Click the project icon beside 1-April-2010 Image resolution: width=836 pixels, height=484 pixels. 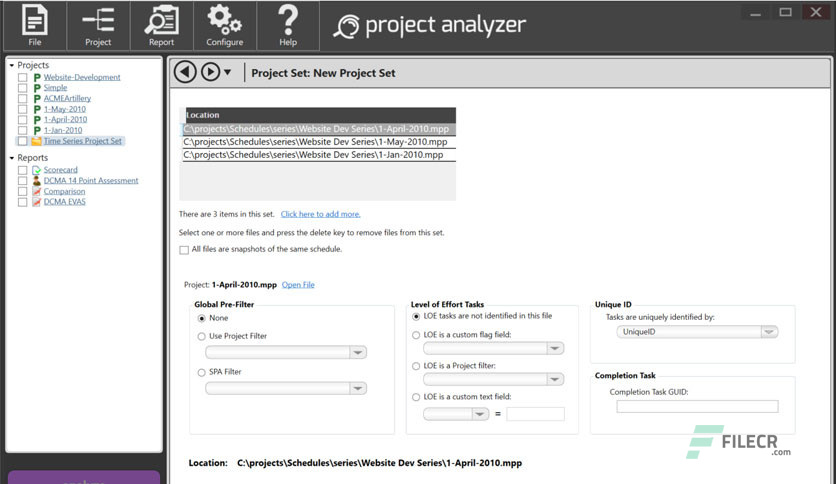click(x=37, y=120)
